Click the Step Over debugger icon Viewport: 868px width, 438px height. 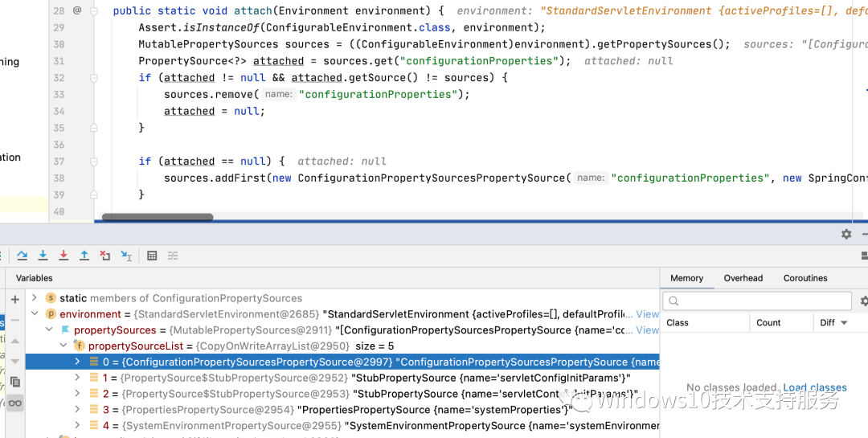click(23, 256)
